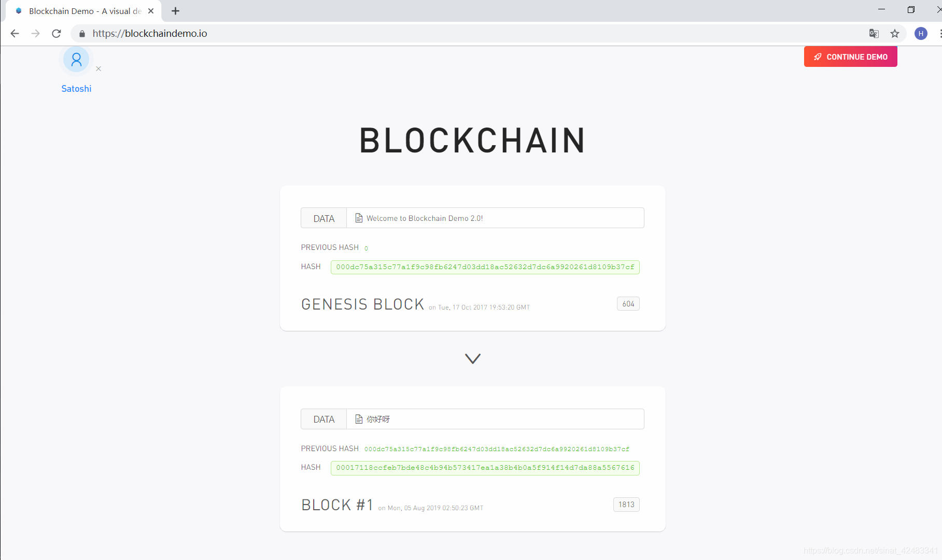Open the Chrome profile H avatar

click(921, 34)
